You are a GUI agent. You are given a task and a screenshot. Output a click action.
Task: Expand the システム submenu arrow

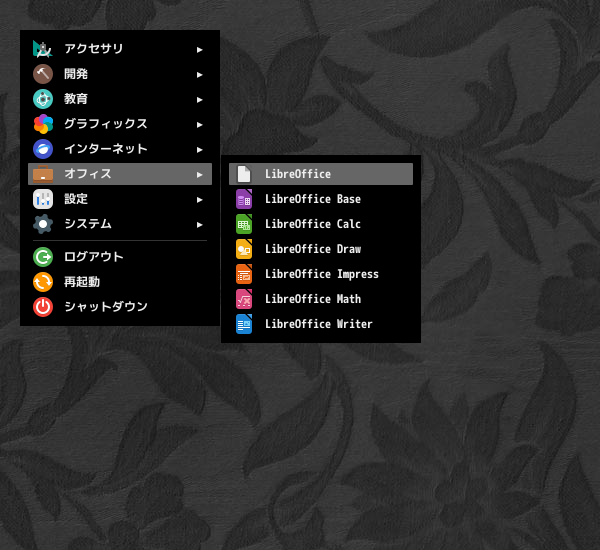click(199, 225)
